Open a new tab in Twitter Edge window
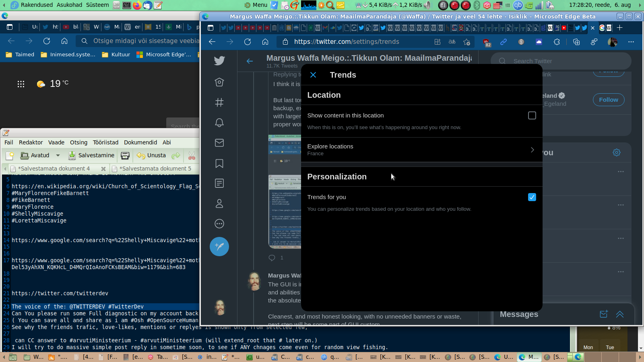This screenshot has width=644, height=362. 619,28
